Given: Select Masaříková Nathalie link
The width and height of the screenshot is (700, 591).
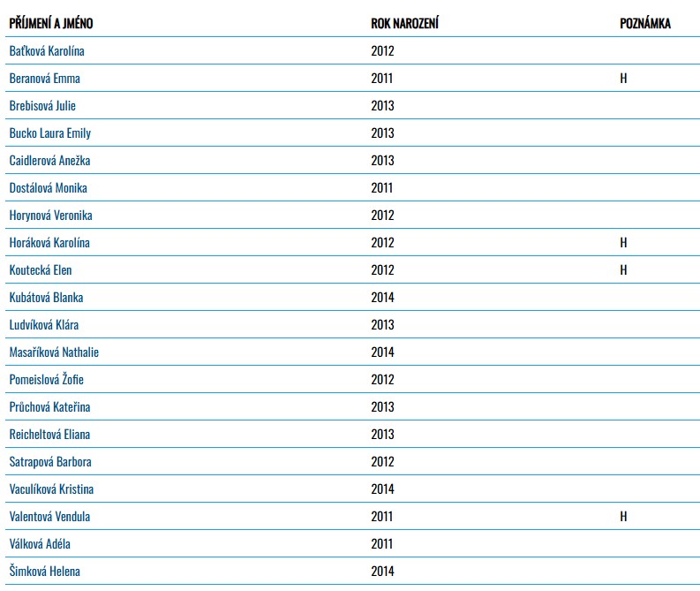Looking at the screenshot, I should click(54, 352).
